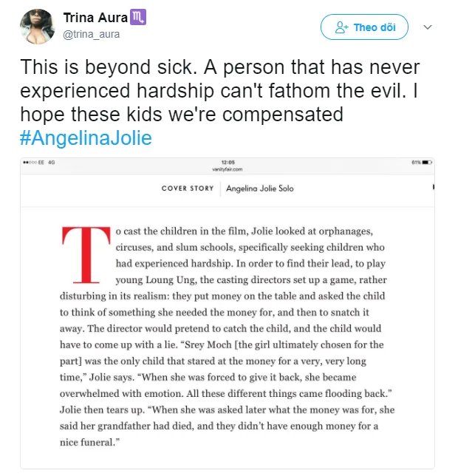Click the 4G network indicator
The height and width of the screenshot is (476, 455).
pyautogui.click(x=52, y=163)
